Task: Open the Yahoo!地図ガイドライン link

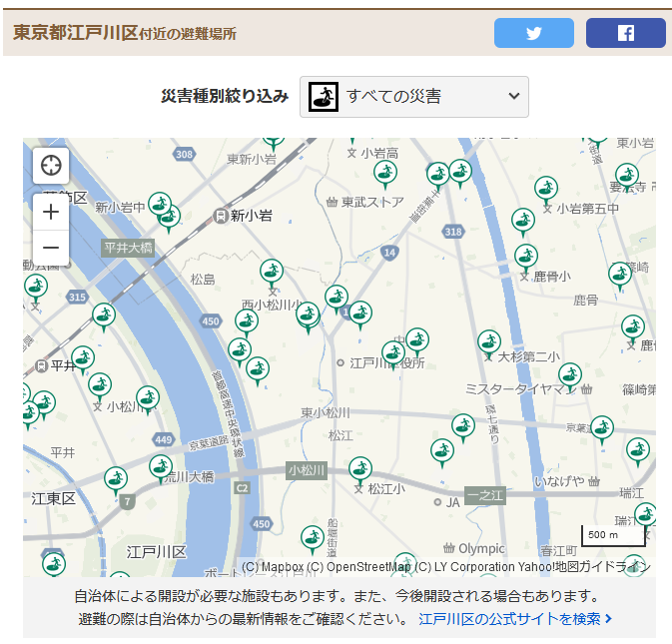Action: click(x=589, y=567)
